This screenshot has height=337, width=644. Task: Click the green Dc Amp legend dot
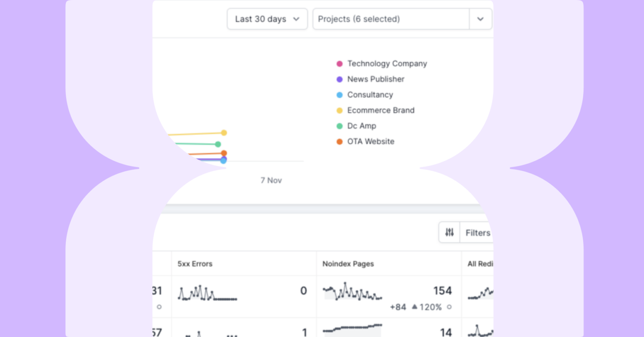[340, 126]
